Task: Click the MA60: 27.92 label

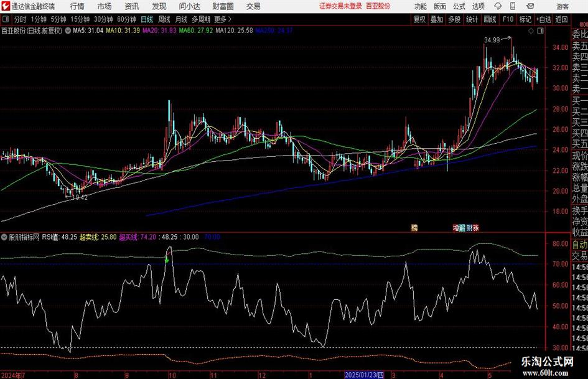Action: coord(196,30)
